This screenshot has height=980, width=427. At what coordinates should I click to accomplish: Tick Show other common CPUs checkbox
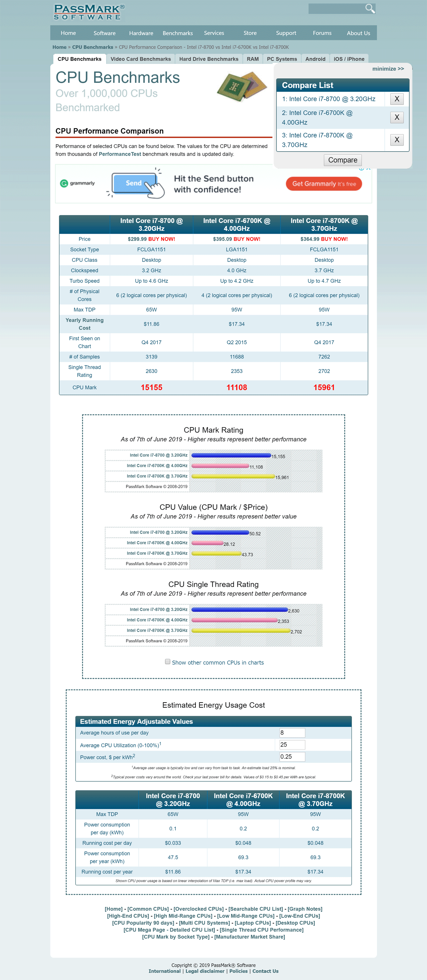pos(168,661)
